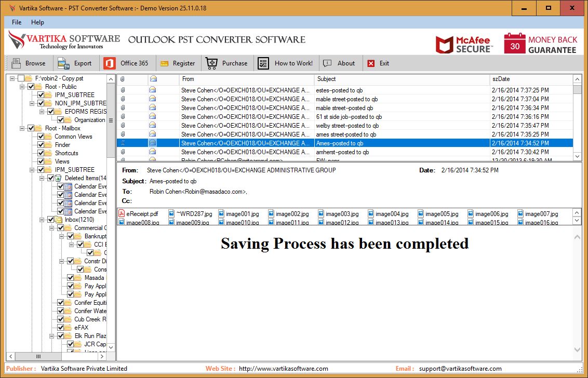This screenshot has height=378, width=588.
Task: Collapse the Root - Mailbox node
Action: point(22,128)
